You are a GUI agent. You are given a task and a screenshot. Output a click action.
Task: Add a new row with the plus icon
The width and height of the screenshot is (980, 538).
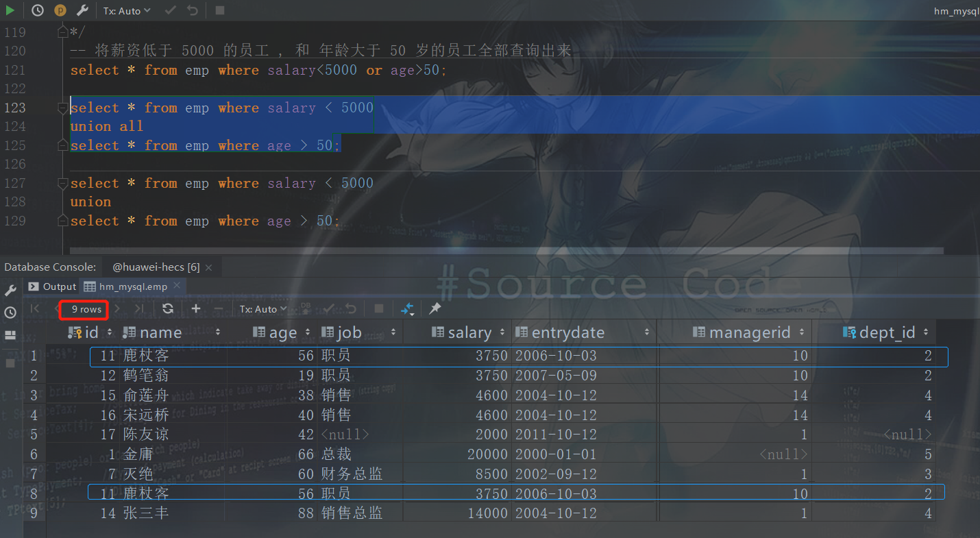coord(196,309)
